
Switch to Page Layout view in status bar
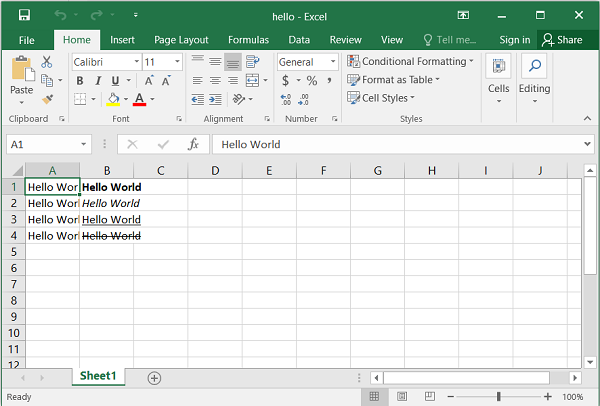coord(401,397)
